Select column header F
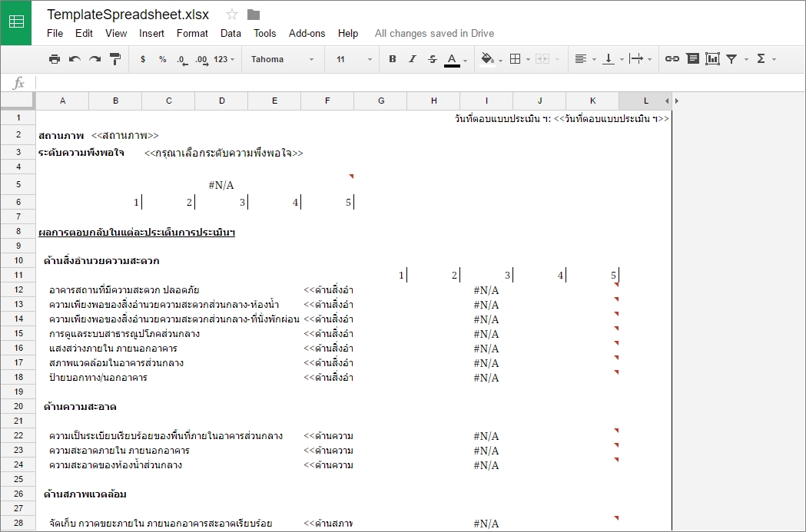Screen dimensions: 806x532 327,100
